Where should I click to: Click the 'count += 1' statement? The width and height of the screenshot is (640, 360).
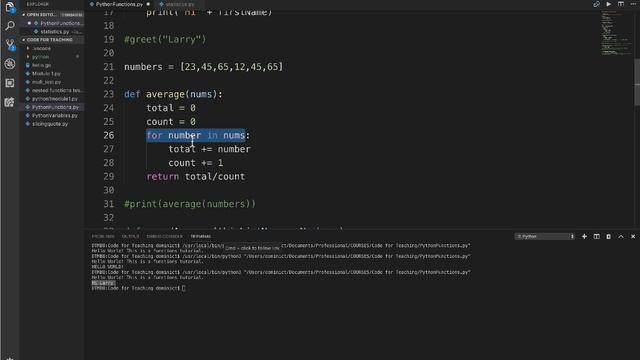point(196,163)
